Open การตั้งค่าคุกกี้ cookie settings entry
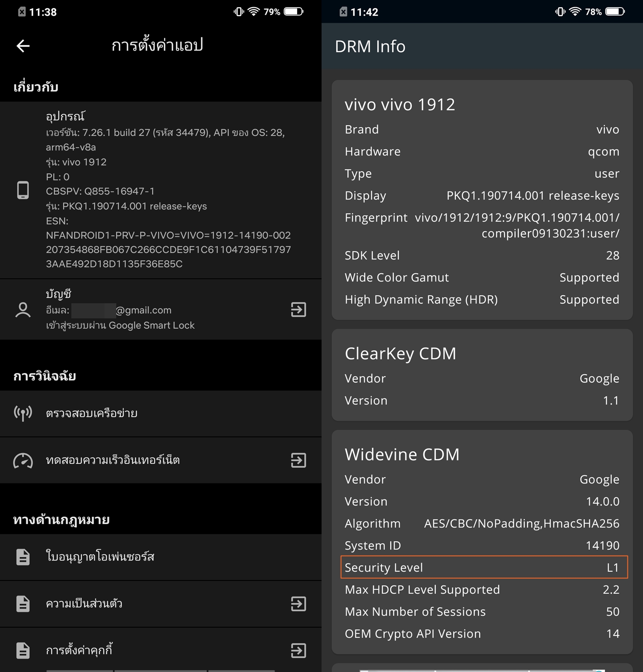 (161, 651)
